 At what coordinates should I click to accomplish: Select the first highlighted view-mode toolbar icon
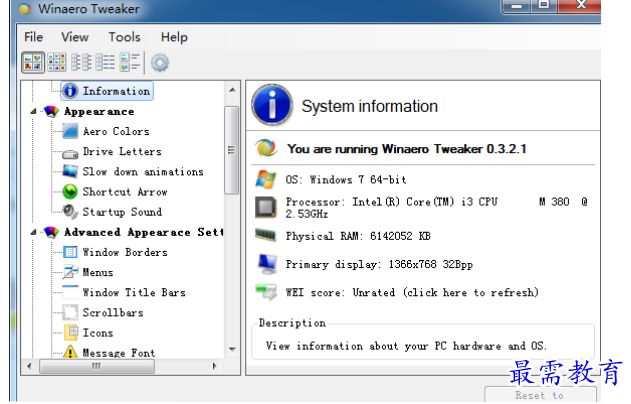coord(33,62)
